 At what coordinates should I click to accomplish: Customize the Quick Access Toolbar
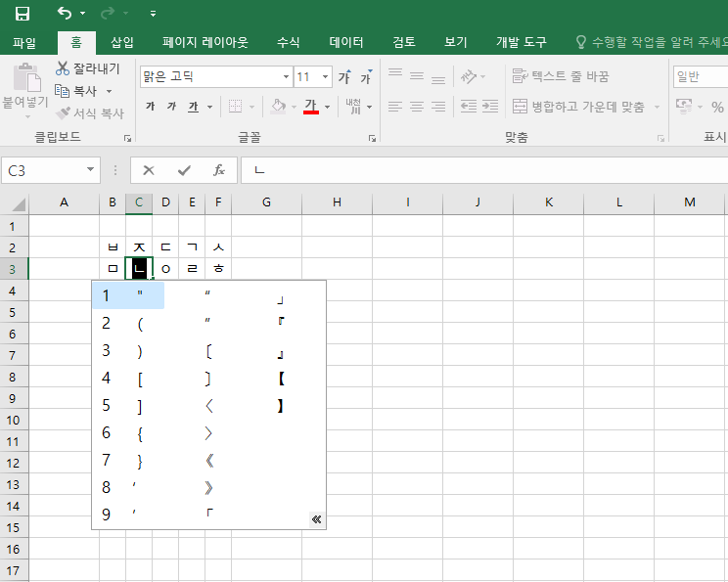click(153, 14)
